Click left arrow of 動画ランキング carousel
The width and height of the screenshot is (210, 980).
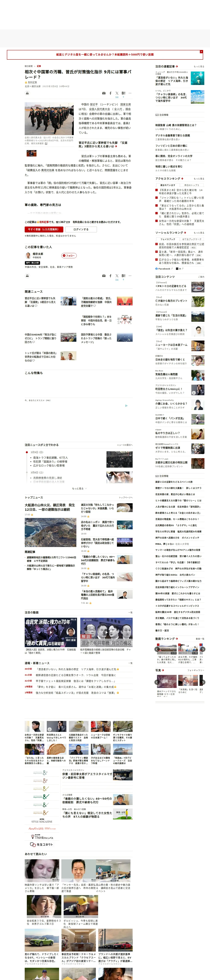coord(157,649)
